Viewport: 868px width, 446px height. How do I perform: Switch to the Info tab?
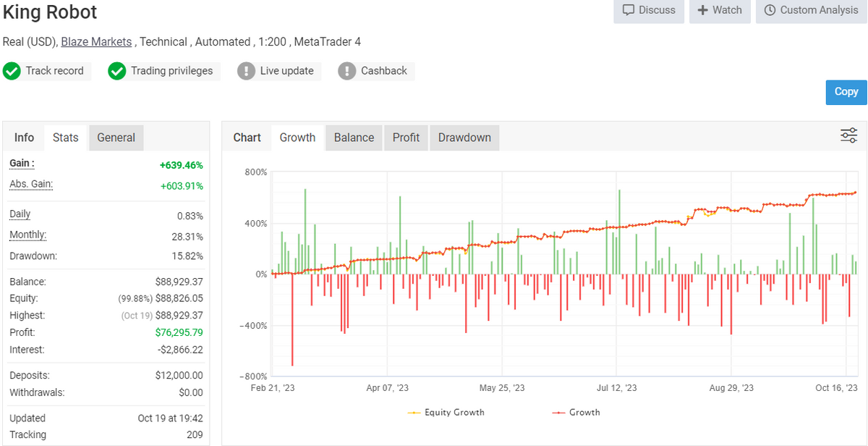[24, 138]
